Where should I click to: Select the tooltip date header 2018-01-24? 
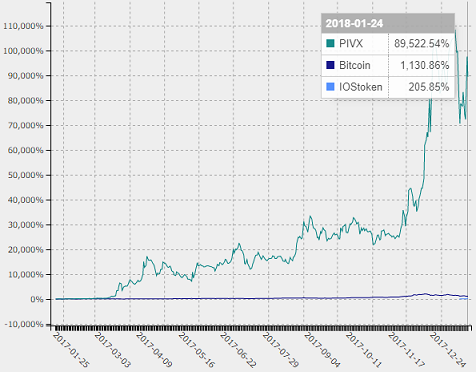[354, 24]
